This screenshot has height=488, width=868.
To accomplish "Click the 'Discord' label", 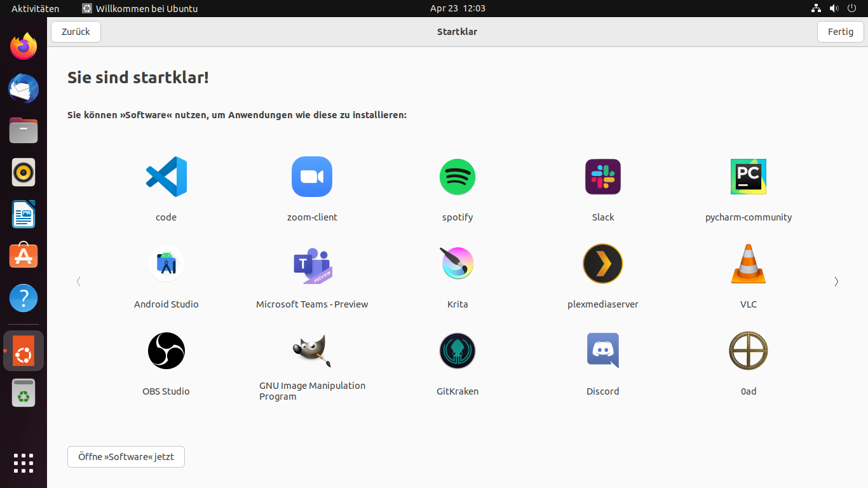I will click(603, 391).
